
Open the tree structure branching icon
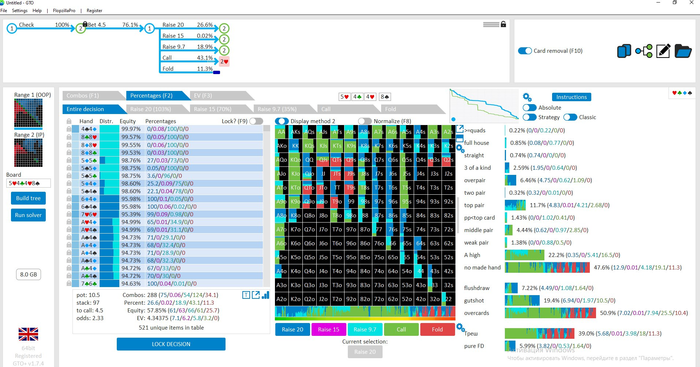(x=644, y=51)
